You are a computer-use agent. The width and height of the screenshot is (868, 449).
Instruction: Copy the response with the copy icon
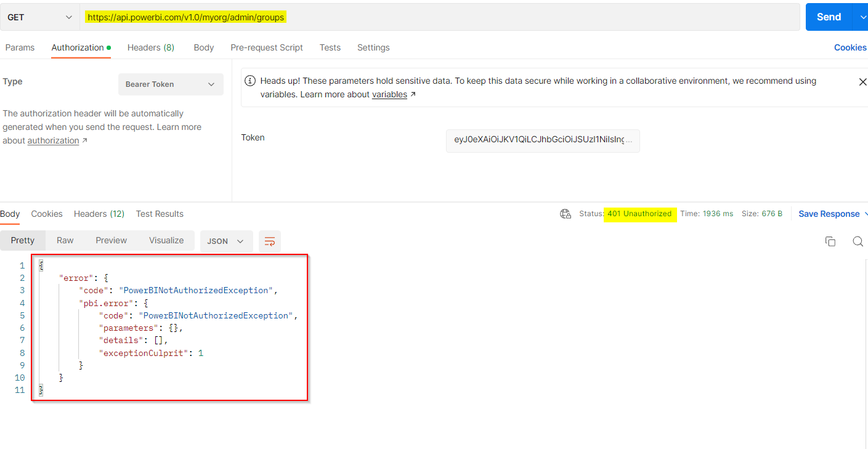click(x=830, y=241)
